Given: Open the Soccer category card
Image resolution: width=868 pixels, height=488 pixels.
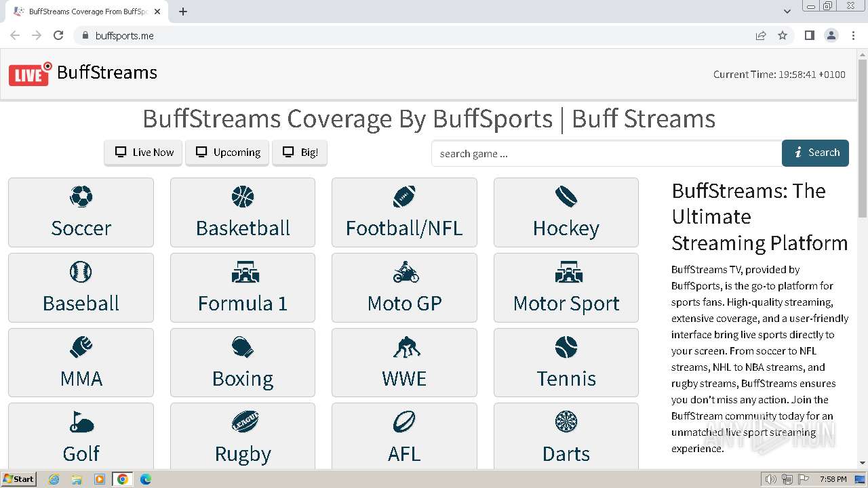Looking at the screenshot, I should point(81,213).
